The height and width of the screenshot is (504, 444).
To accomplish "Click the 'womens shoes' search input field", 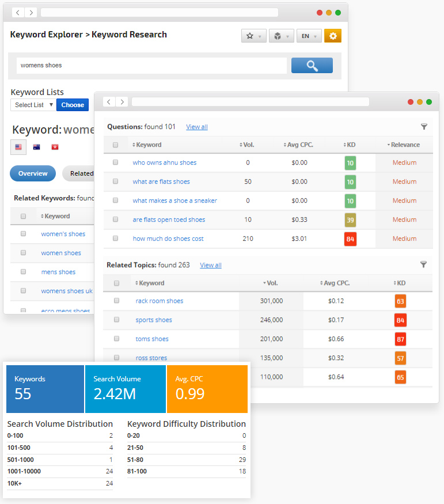I will click(151, 66).
